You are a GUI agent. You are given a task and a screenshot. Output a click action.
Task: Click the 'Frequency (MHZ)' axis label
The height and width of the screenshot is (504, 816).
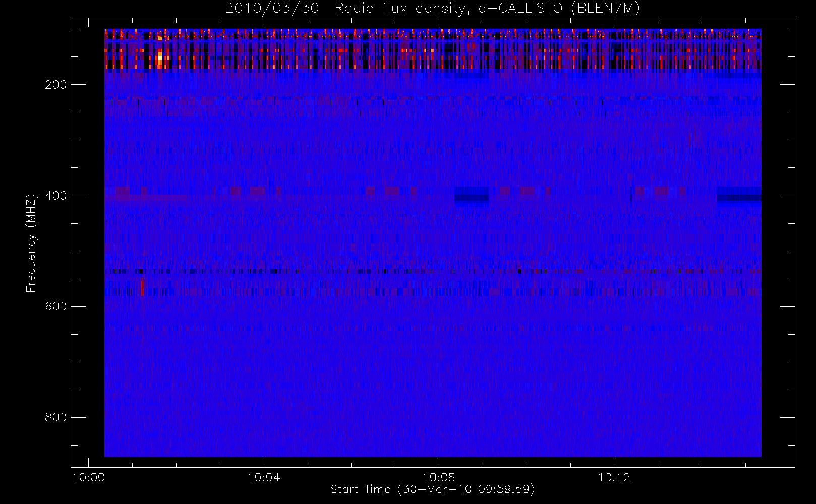click(x=31, y=243)
